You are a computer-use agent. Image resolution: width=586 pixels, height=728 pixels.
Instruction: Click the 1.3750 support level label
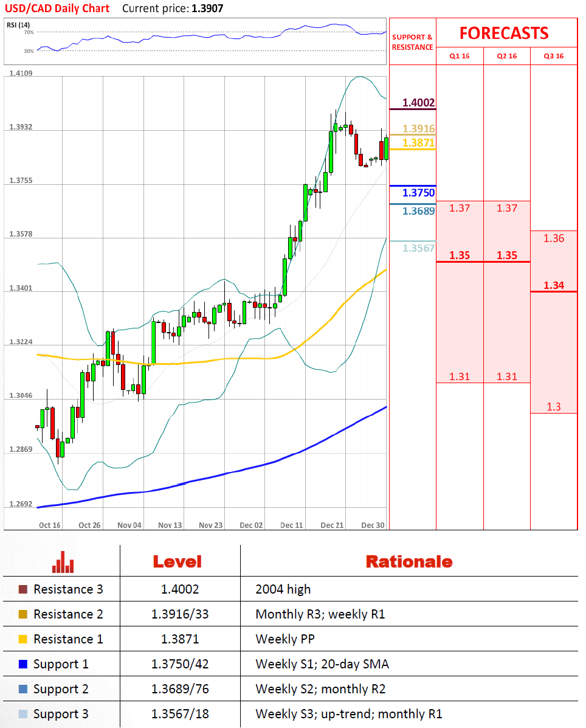pos(418,193)
